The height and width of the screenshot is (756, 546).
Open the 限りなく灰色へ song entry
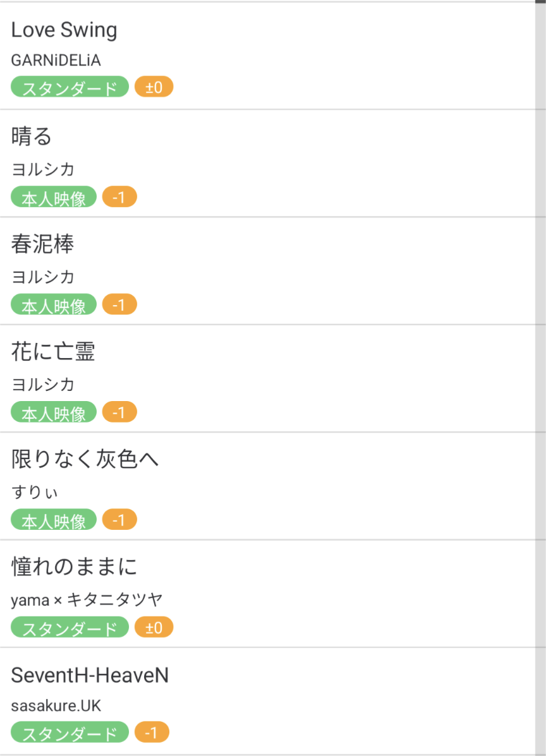pyautogui.click(x=85, y=459)
